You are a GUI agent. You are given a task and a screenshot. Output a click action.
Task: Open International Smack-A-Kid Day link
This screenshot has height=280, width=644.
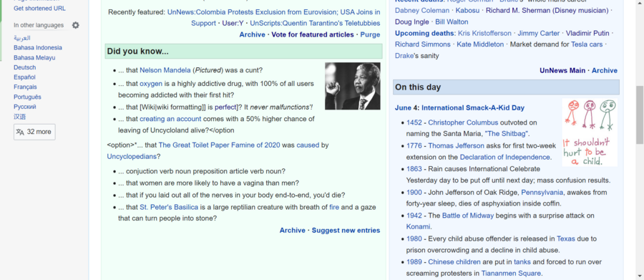point(473,107)
